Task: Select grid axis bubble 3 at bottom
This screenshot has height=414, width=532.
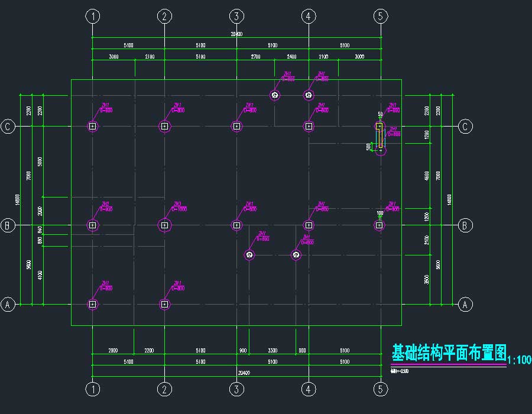Action: (236, 389)
